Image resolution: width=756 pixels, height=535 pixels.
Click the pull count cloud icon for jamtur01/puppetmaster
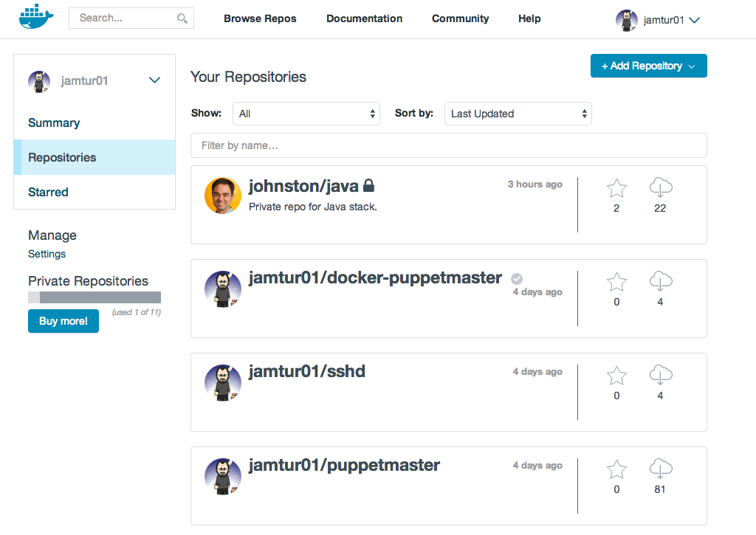[661, 468]
